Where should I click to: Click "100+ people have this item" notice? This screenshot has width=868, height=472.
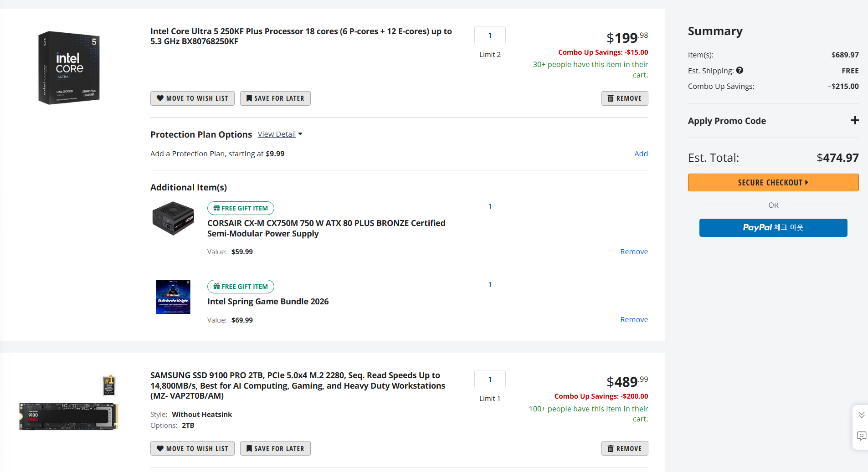[588, 414]
